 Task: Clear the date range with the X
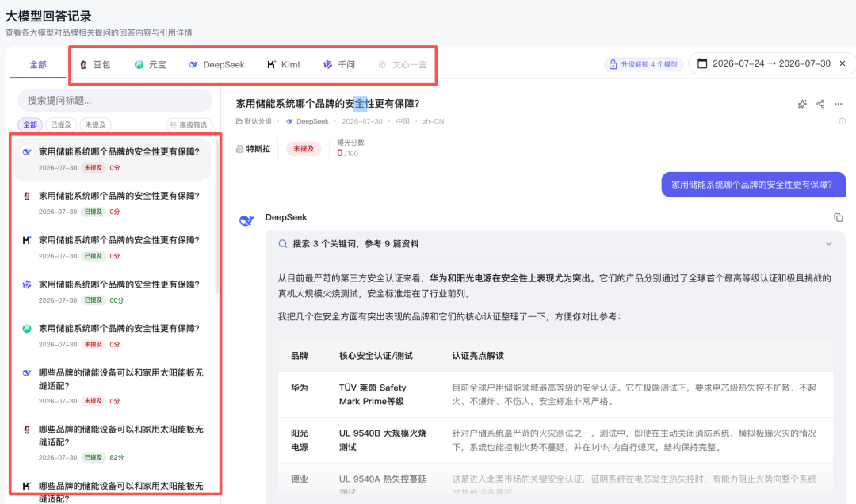click(x=843, y=63)
